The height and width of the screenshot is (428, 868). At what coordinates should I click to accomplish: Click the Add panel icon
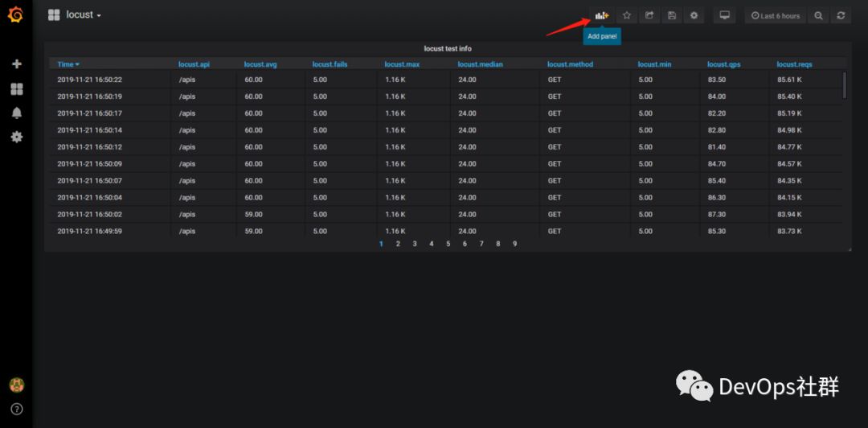point(602,15)
